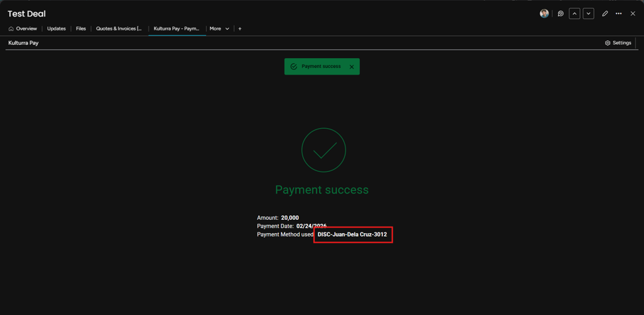644x315 pixels.
Task: Select the Quotes & Invoices tab
Action: 119,29
